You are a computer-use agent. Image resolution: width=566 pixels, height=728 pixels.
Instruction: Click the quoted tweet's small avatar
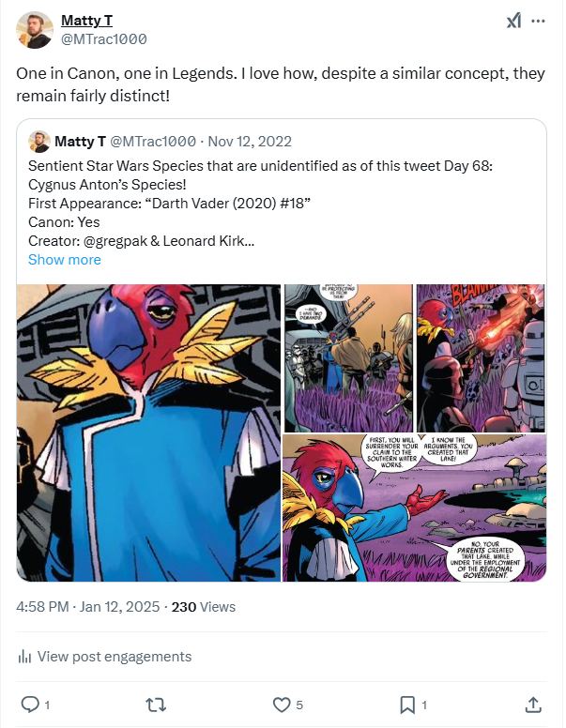(39, 142)
